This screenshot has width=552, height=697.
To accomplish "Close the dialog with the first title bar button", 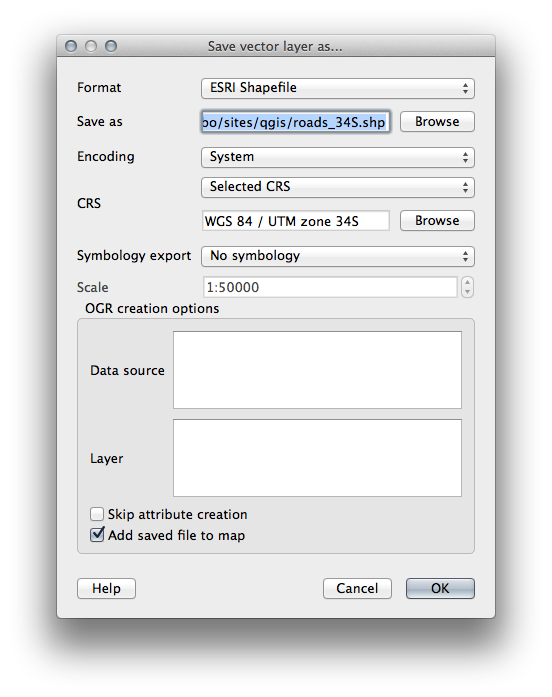I will pyautogui.click(x=71, y=46).
